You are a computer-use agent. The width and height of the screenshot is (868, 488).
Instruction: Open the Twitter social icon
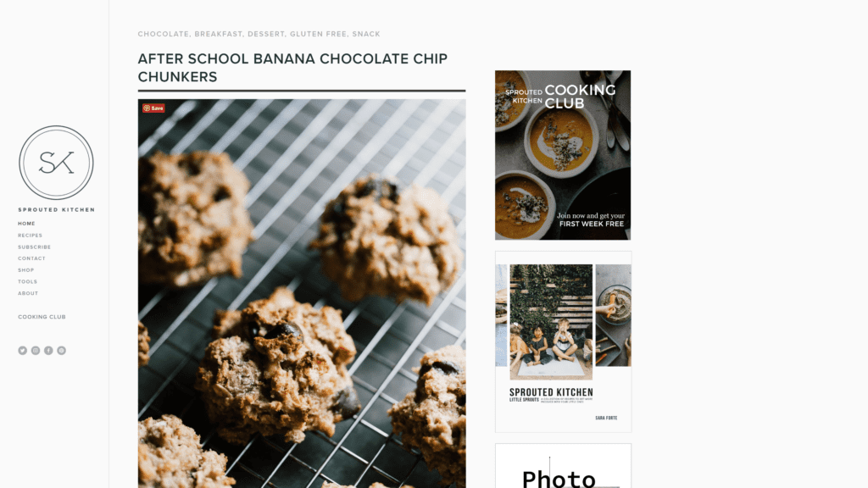point(22,350)
